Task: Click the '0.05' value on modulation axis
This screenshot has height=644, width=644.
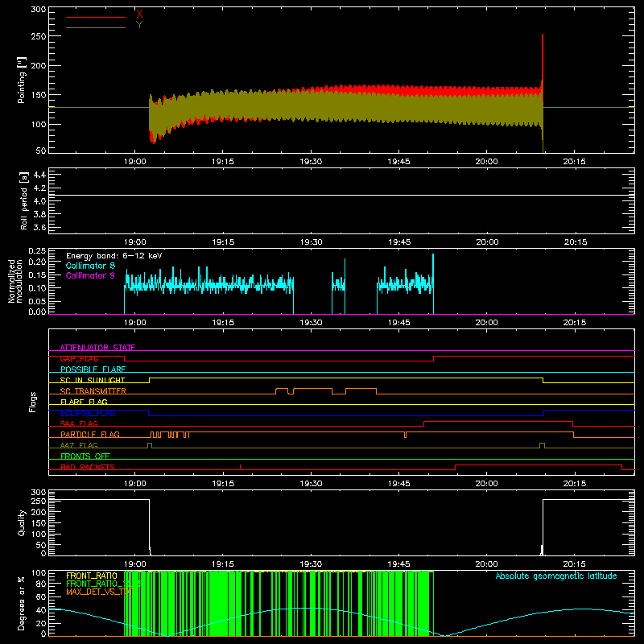Action: pyautogui.click(x=37, y=301)
